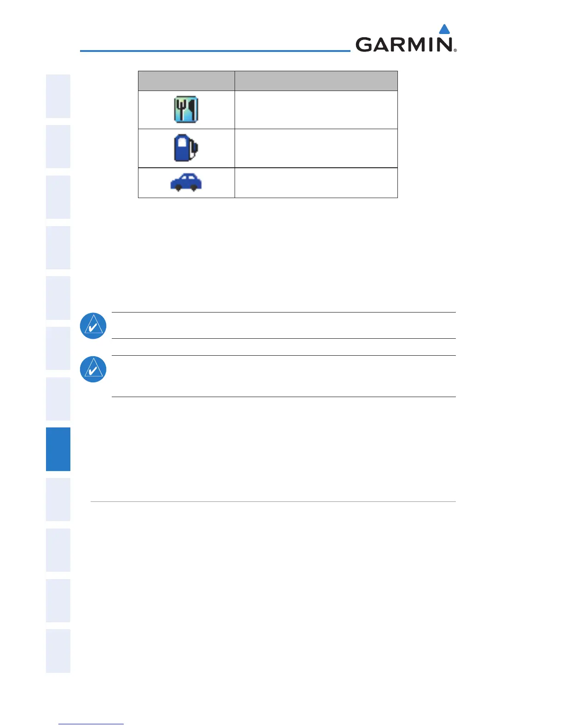Open the topmost light sidebar section tab
The width and height of the screenshot is (563, 728).
point(58,96)
